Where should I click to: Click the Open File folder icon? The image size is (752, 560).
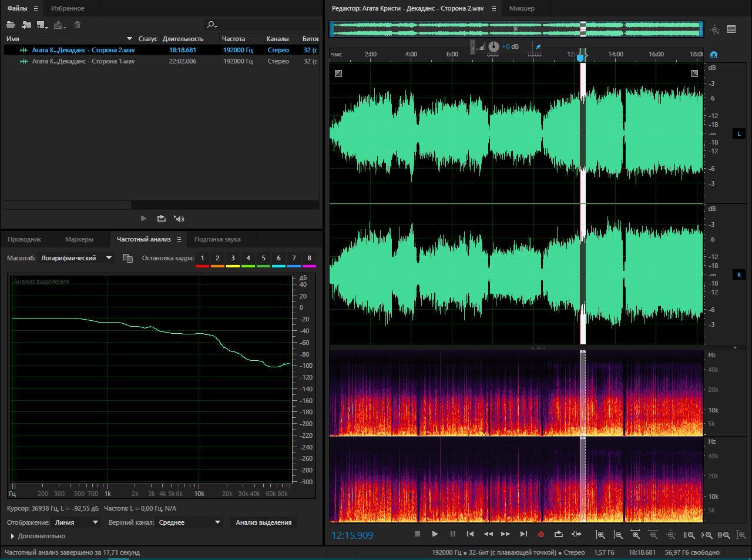11,25
